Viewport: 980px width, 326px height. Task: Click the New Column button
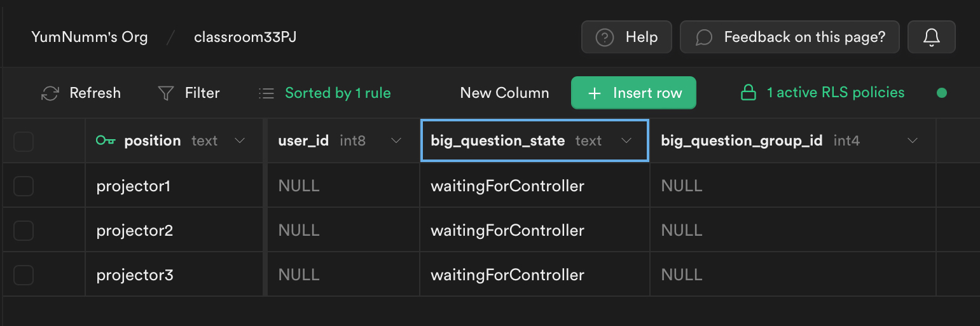[x=504, y=93]
